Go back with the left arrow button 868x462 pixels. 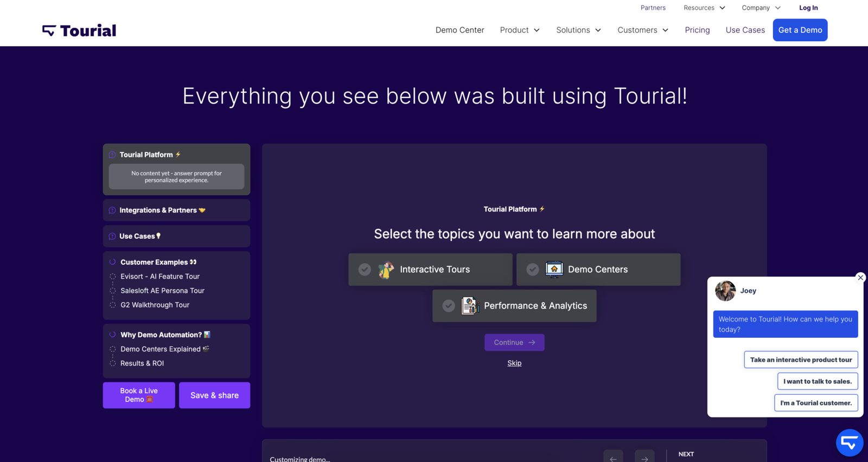613,457
